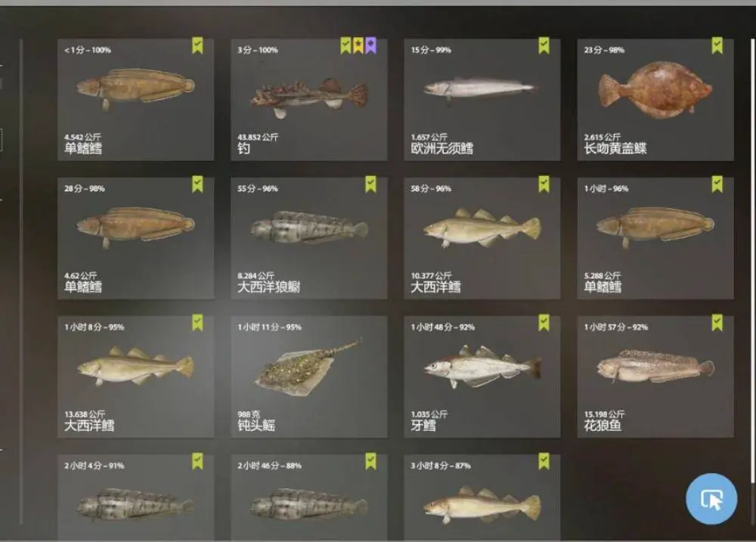Click green checkmark on 3小时8分 card
The height and width of the screenshot is (542, 756).
pyautogui.click(x=544, y=461)
